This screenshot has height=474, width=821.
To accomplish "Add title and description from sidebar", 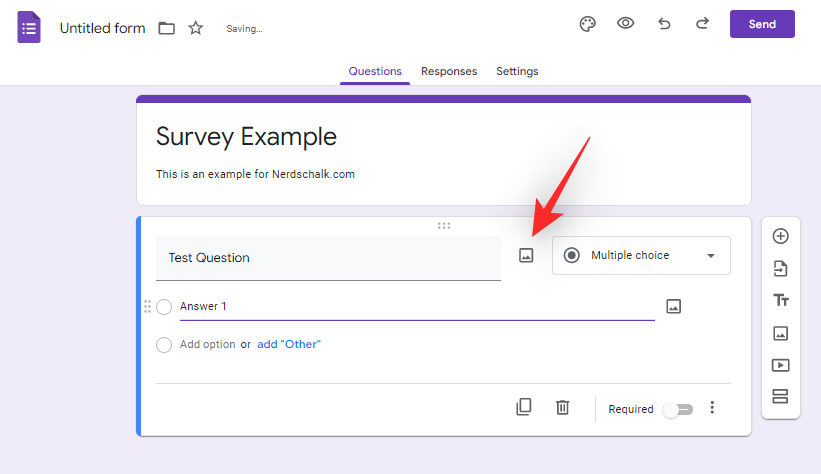I will pyautogui.click(x=781, y=300).
